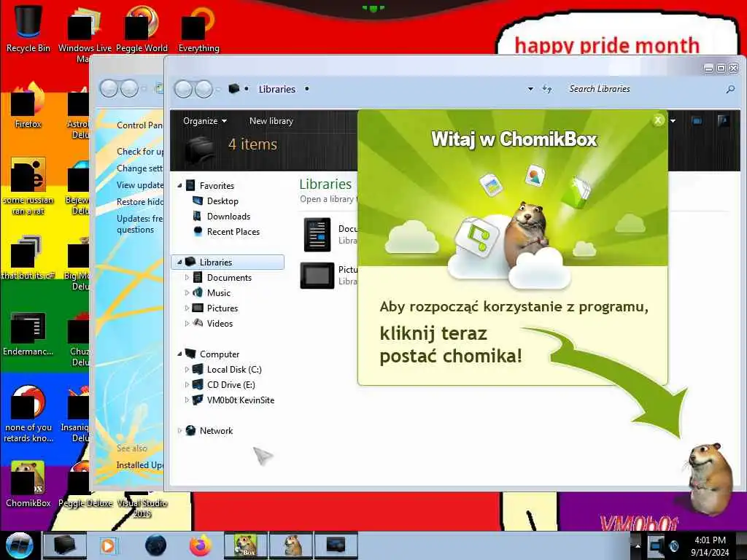Click the ChomikBox hamster character on desktop

tap(710, 478)
